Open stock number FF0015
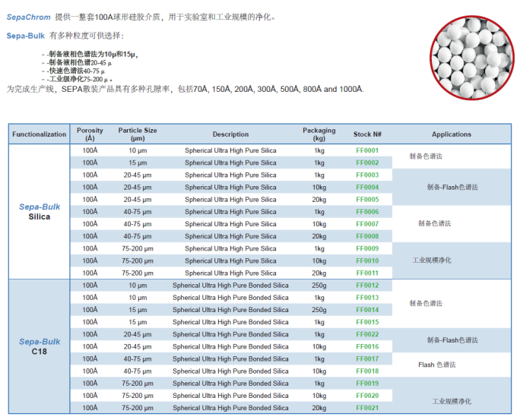The height and width of the screenshot is (420, 520). click(x=367, y=322)
